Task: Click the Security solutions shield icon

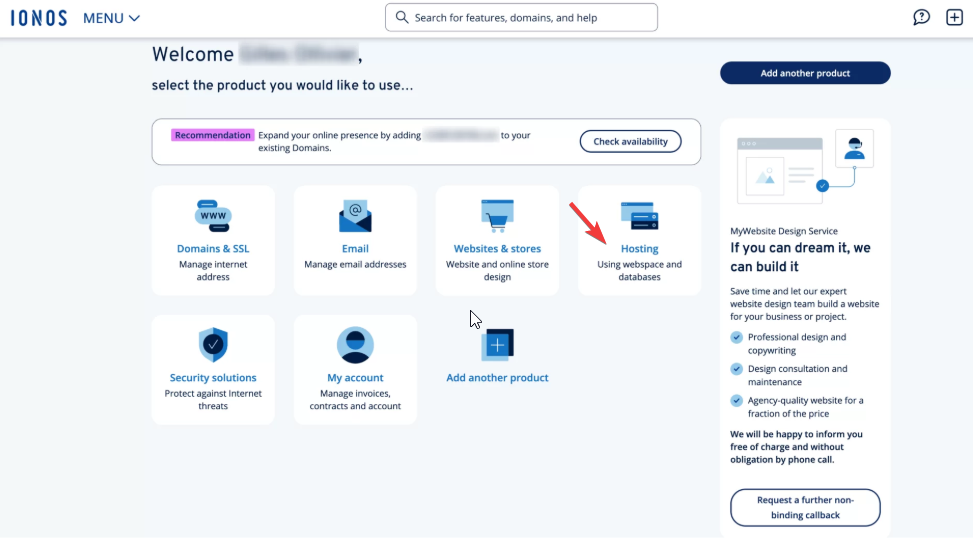Action: [213, 345]
